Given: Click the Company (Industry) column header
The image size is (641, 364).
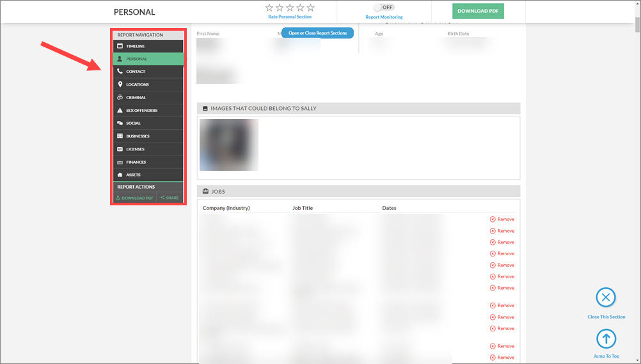Looking at the screenshot, I should [226, 208].
